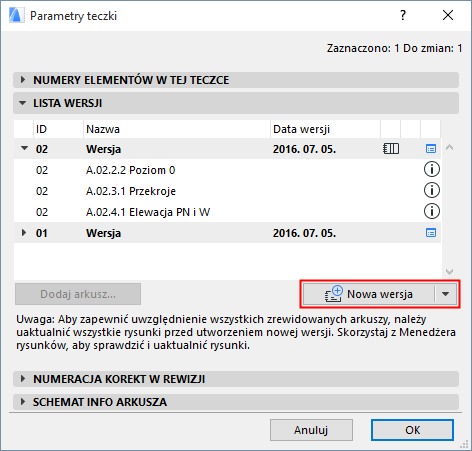Select the A.02.4.1 Elewacja PN i W row
The image size is (472, 451).
click(x=227, y=212)
